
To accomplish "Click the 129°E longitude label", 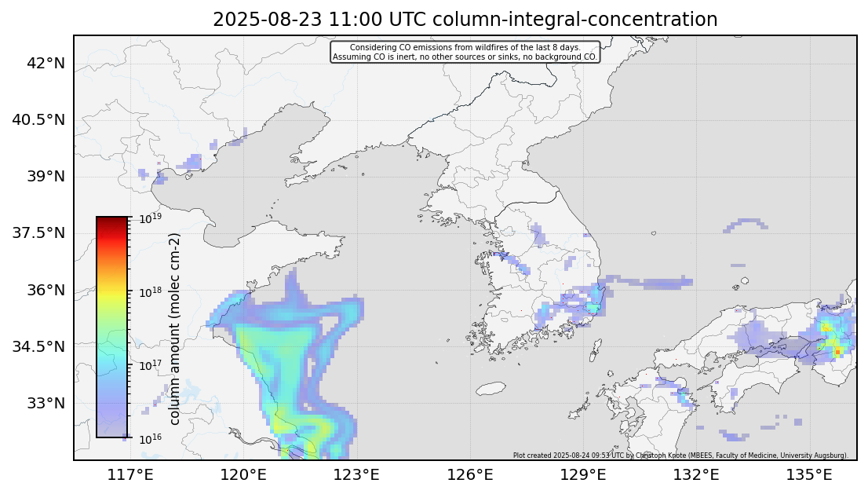I will pyautogui.click(x=584, y=474).
